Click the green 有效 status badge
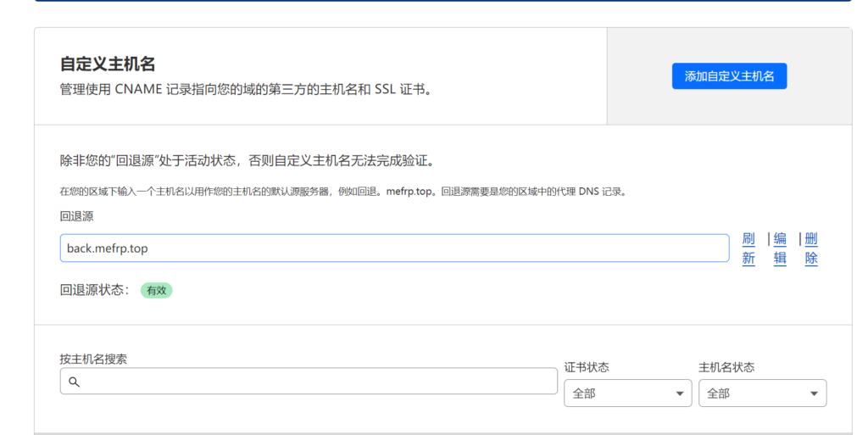Image resolution: width=868 pixels, height=435 pixels. pyautogui.click(x=156, y=290)
